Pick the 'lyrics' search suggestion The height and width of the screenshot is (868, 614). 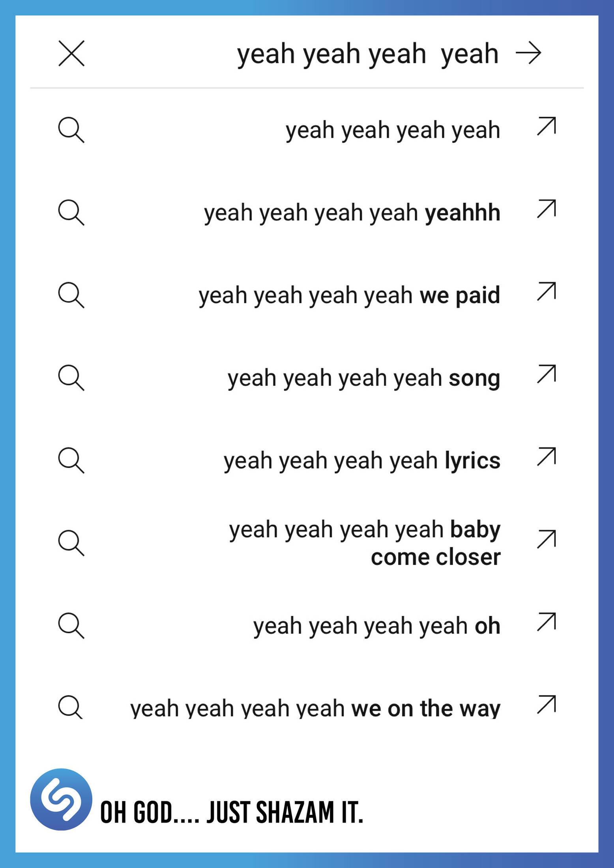(x=361, y=460)
